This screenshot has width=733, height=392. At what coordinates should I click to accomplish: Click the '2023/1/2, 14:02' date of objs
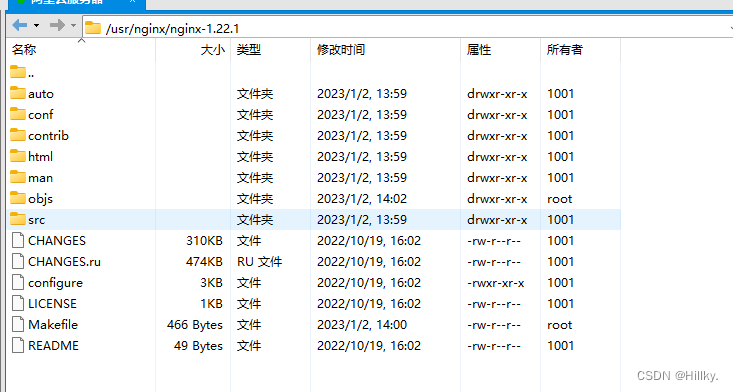[x=362, y=199]
